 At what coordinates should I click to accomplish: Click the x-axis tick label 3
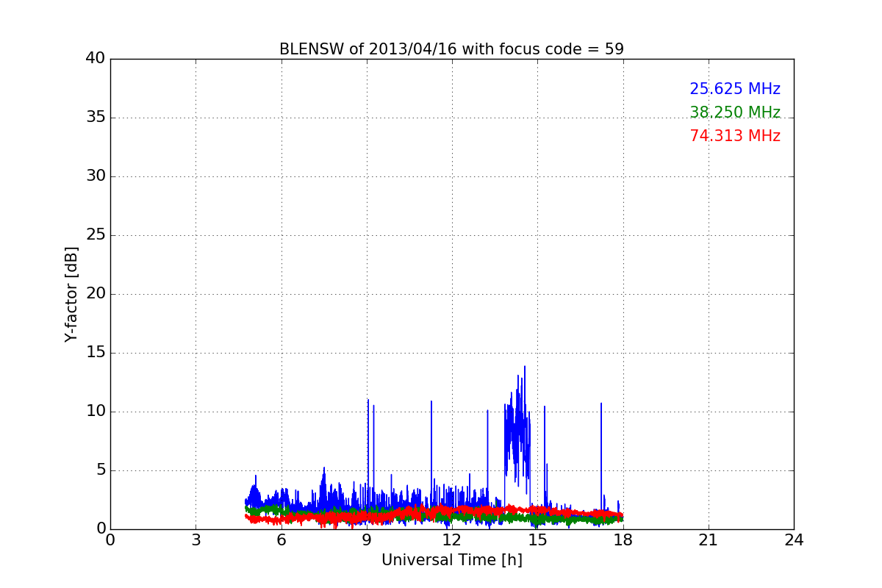point(196,540)
